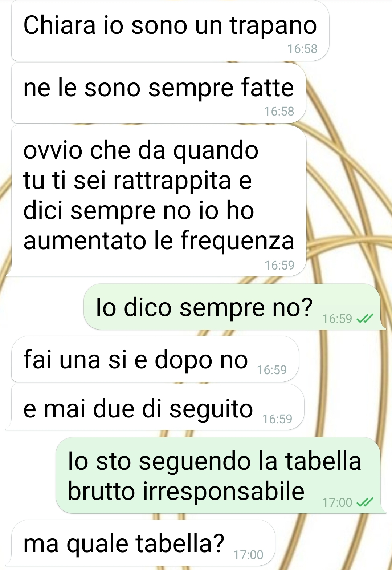Tap the word 'rattrappita' in the long message
The width and height of the screenshot is (392, 570).
172,181
